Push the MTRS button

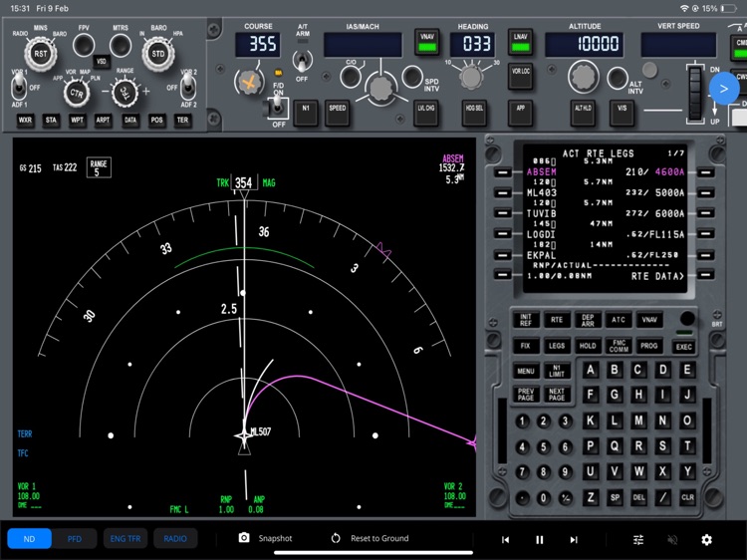click(x=121, y=46)
